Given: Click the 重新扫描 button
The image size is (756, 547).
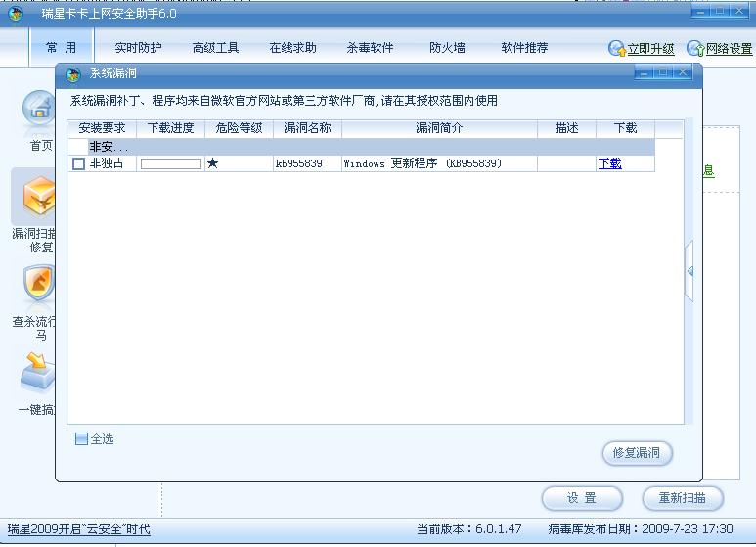Looking at the screenshot, I should (x=683, y=498).
